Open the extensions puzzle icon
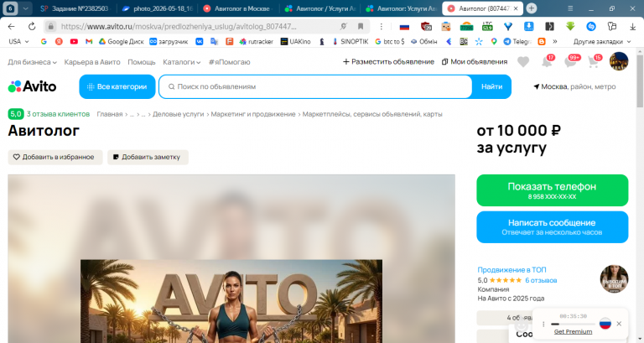 click(x=611, y=27)
